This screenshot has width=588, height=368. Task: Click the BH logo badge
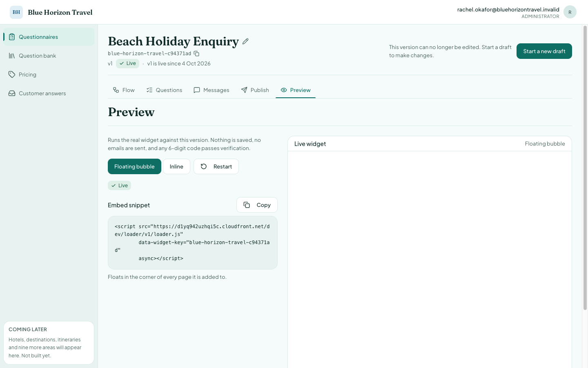16,12
